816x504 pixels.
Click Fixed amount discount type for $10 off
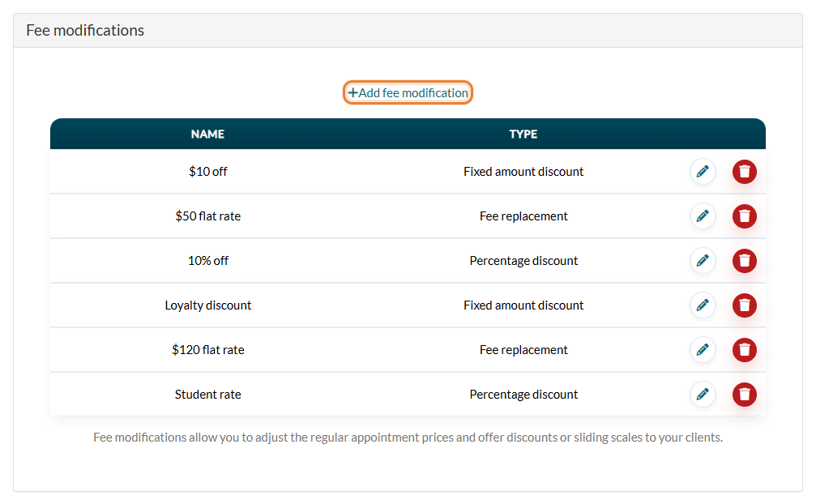(523, 172)
